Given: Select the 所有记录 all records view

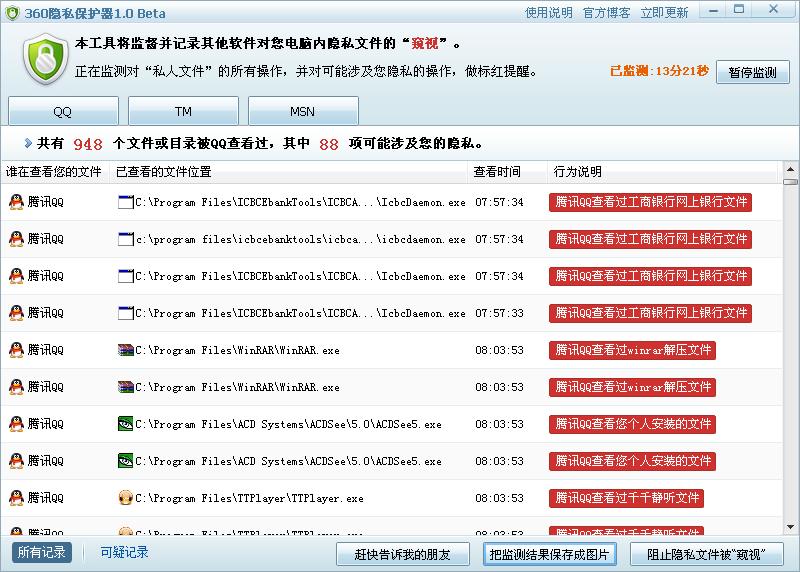Looking at the screenshot, I should (42, 552).
